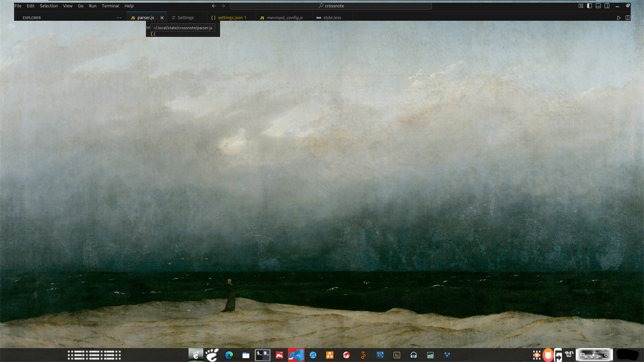Click the large orange cat tray icon
The width and height of the screenshot is (644, 362).
(547, 355)
